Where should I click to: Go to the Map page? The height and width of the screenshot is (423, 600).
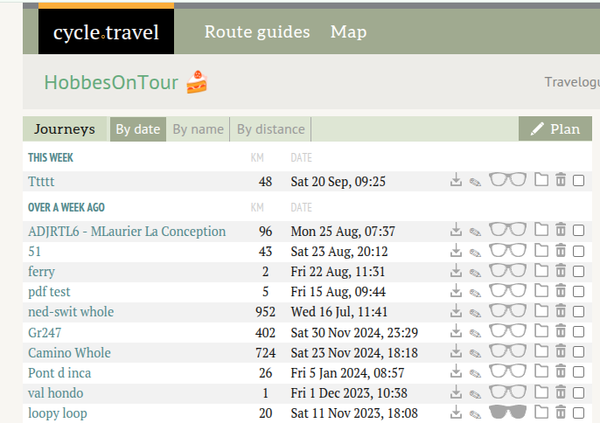click(348, 32)
